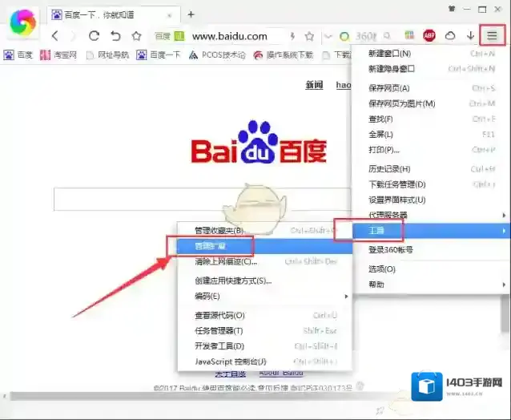Choose 打印(P)... menu item

click(x=431, y=150)
